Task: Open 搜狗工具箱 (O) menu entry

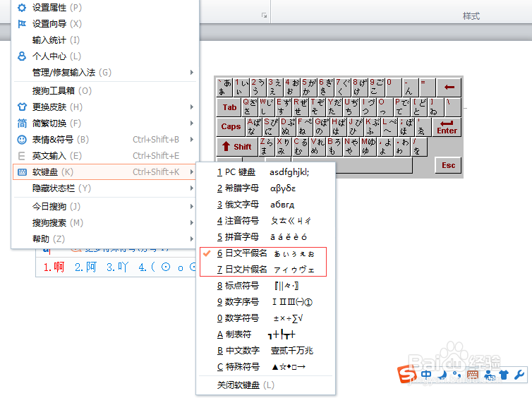Action: [104, 90]
